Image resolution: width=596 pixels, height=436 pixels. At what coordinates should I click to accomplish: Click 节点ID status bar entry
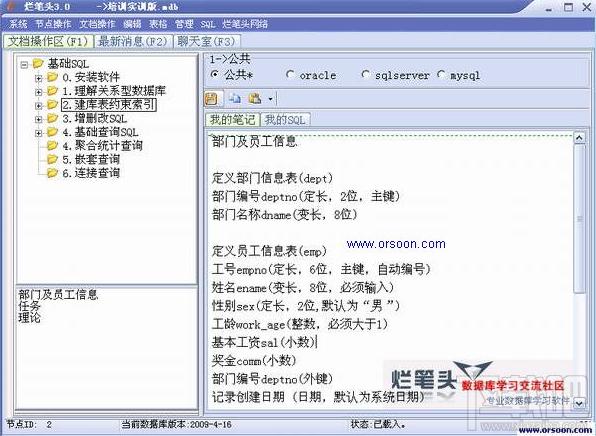click(x=29, y=425)
